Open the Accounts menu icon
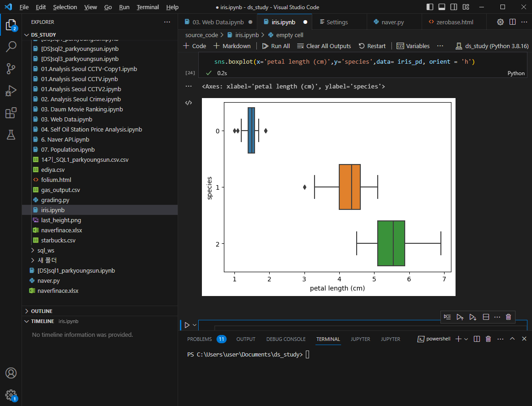532x406 pixels. tap(11, 373)
